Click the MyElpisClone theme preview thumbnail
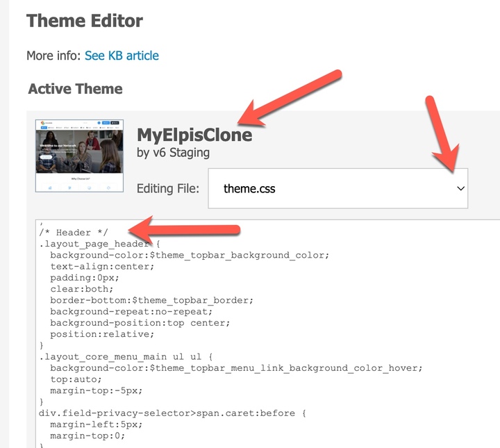Image resolution: width=500 pixels, height=448 pixels. 79,156
